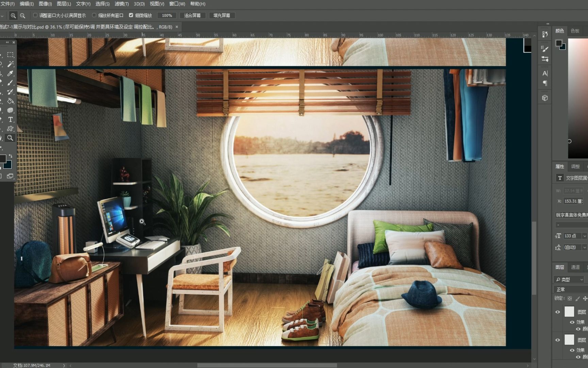The height and width of the screenshot is (368, 588).
Task: Click the 适合屏幕 button
Action: (192, 15)
